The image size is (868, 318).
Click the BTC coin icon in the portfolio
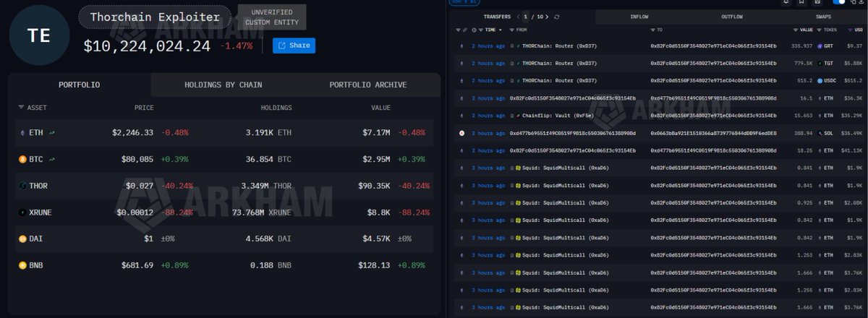click(x=22, y=159)
